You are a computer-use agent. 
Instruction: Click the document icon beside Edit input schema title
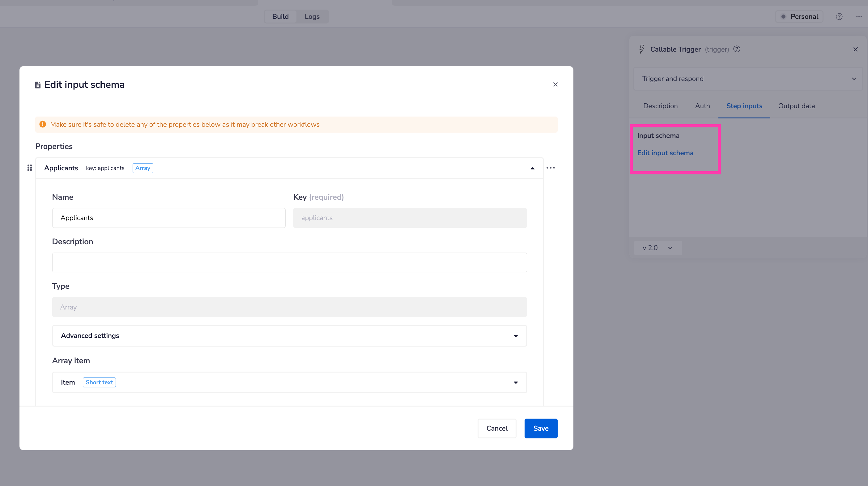[38, 85]
